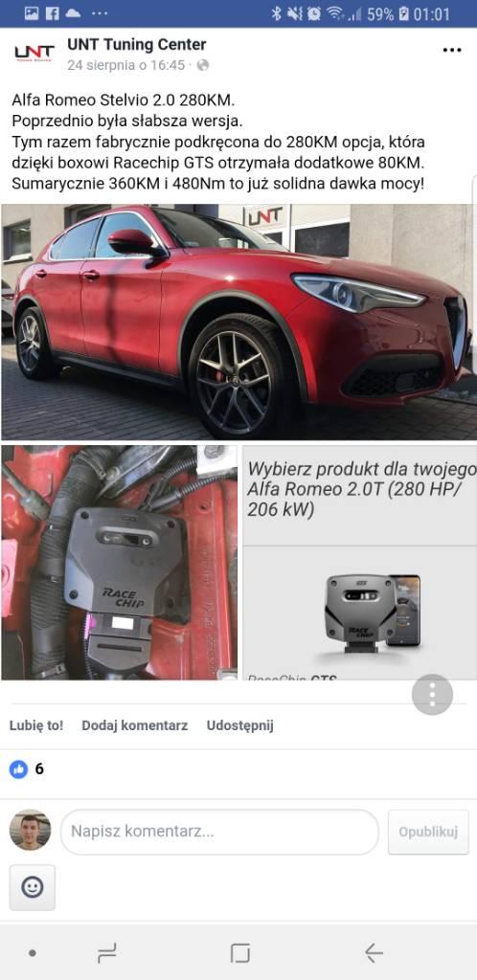
Task: Share the post via Udostępnij
Action: click(x=240, y=725)
